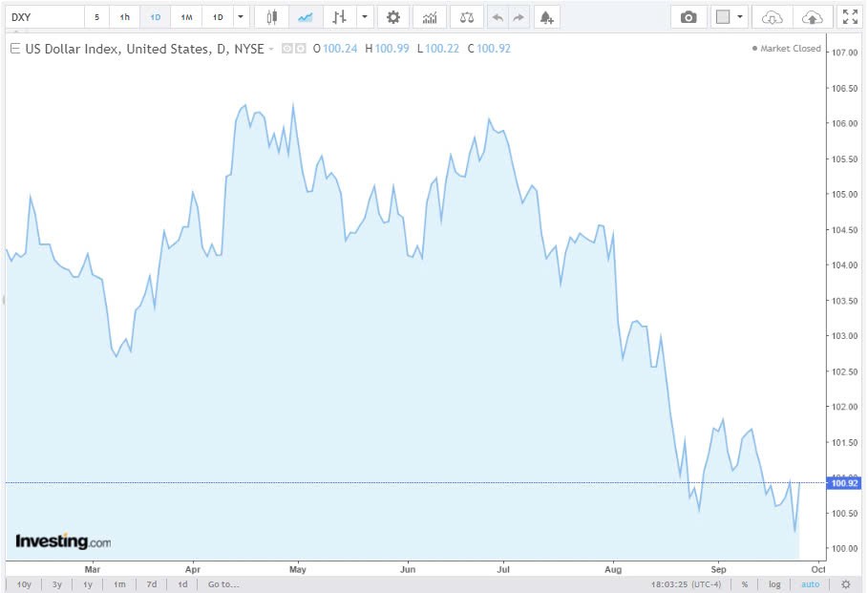Click the compare symbols scale icon
Viewport: 868px width, 593px height.
coord(465,17)
